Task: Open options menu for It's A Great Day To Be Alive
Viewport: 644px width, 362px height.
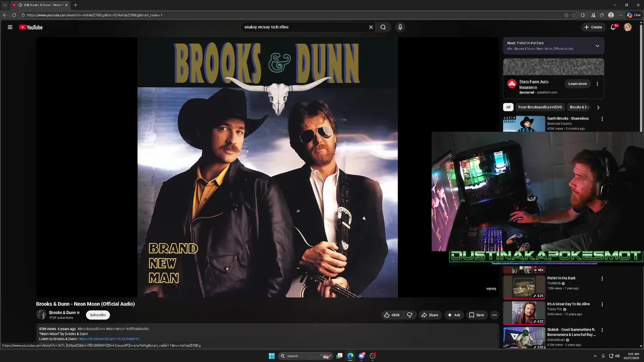Action: click(602, 304)
